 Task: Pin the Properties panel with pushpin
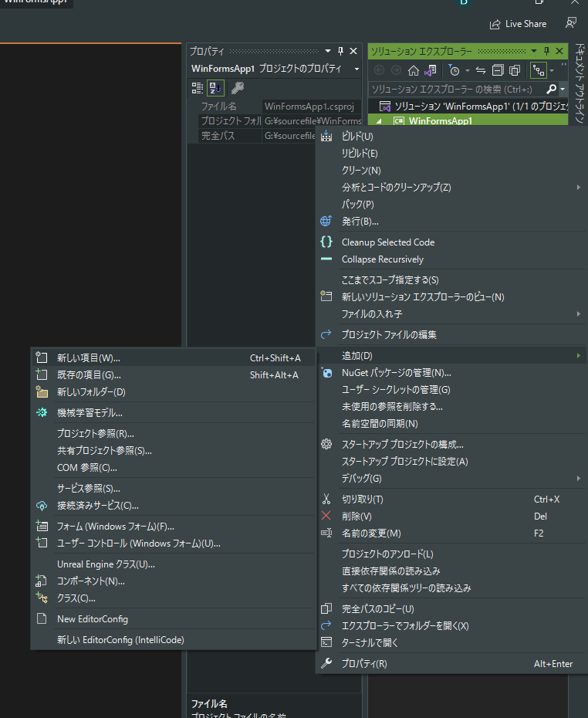[x=340, y=51]
